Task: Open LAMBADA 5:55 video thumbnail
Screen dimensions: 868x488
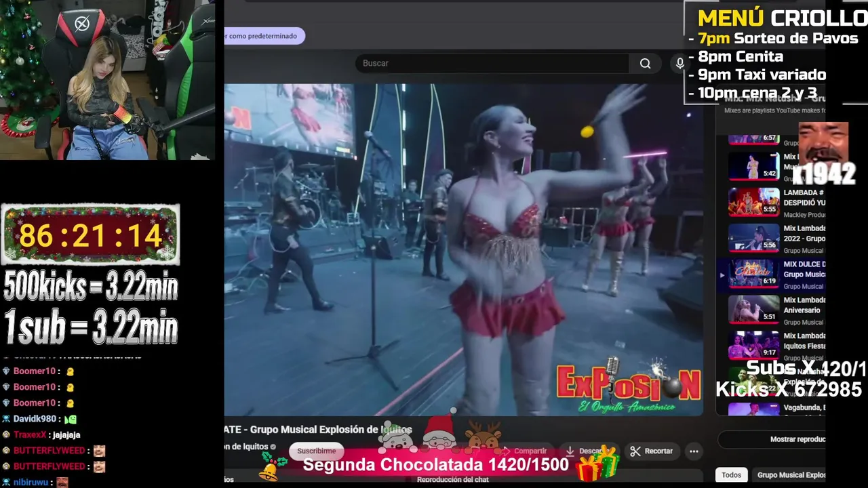Action: click(x=754, y=202)
